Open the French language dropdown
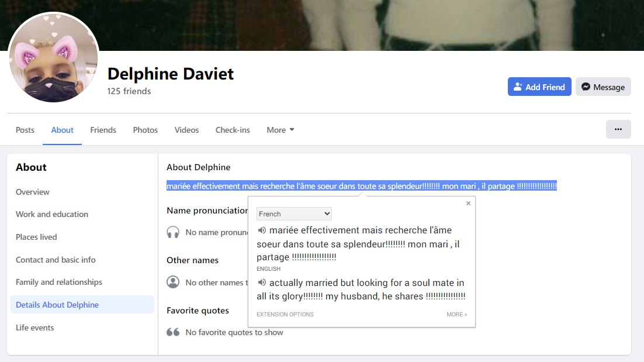The image size is (644, 362). click(x=294, y=213)
